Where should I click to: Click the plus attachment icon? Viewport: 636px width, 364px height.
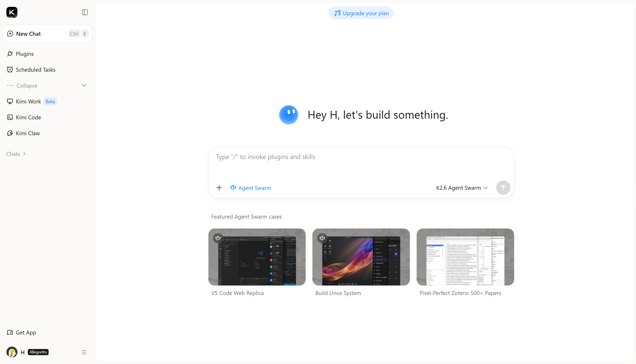[x=219, y=188]
